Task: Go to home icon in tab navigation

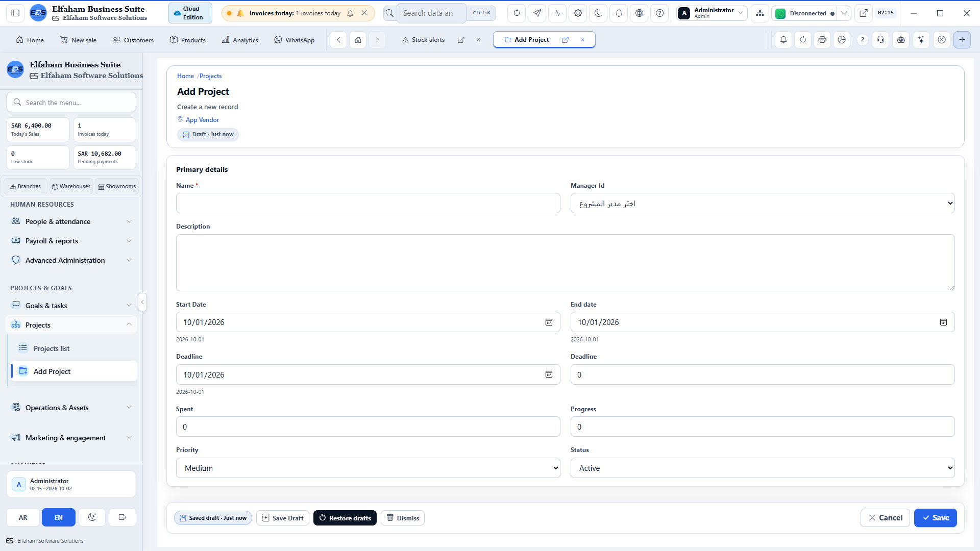Action: (358, 40)
